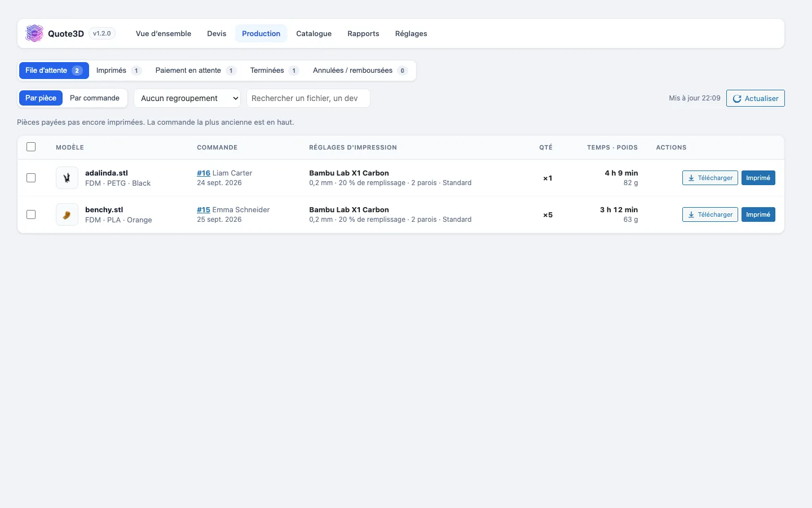Select the Production menu item
The height and width of the screenshot is (508, 812).
pyautogui.click(x=261, y=33)
